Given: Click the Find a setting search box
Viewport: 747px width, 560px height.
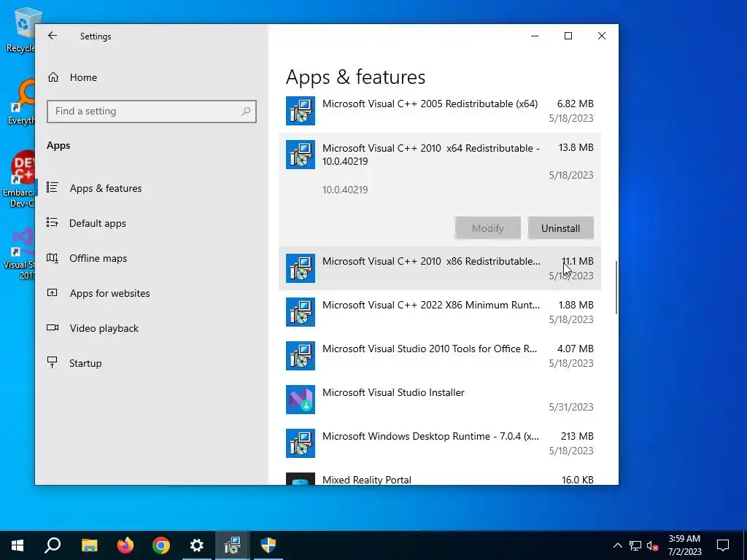Looking at the screenshot, I should click(x=152, y=112).
